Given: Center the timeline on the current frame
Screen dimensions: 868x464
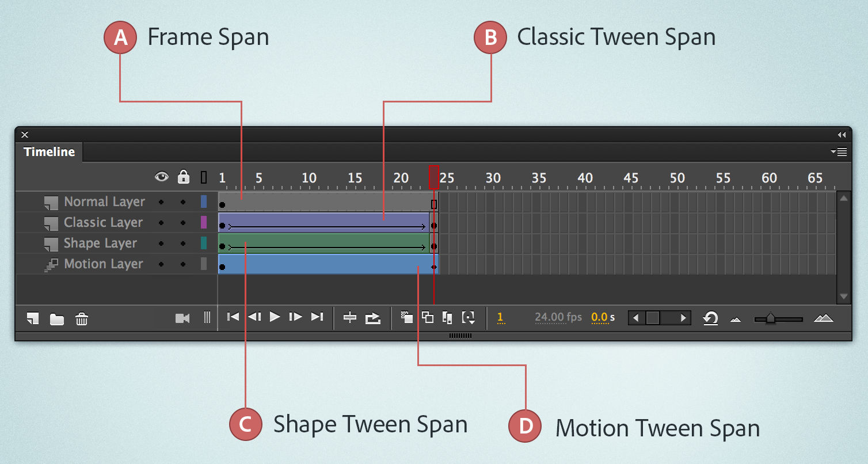Looking at the screenshot, I should point(350,317).
